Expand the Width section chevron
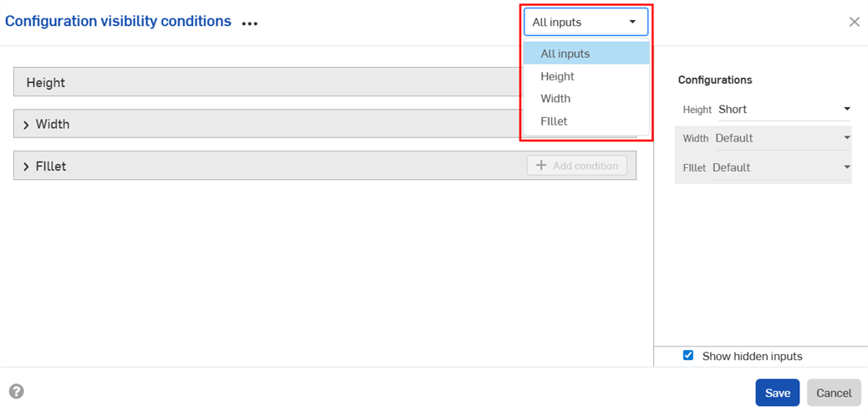 coord(26,125)
